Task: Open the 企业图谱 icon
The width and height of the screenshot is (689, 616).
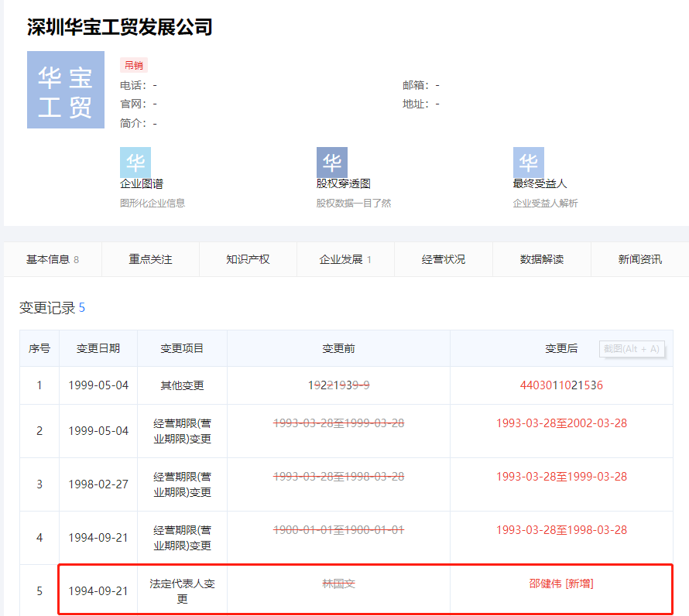Action: [x=135, y=163]
